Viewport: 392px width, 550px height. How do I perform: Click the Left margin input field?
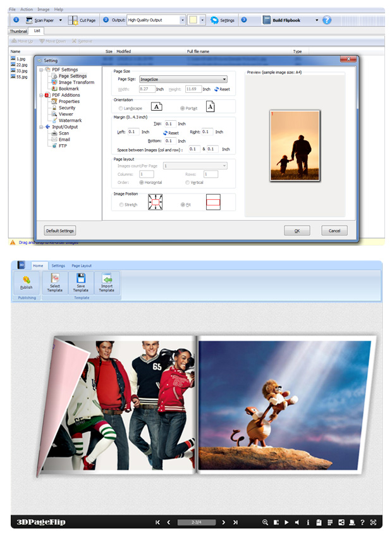(x=133, y=132)
